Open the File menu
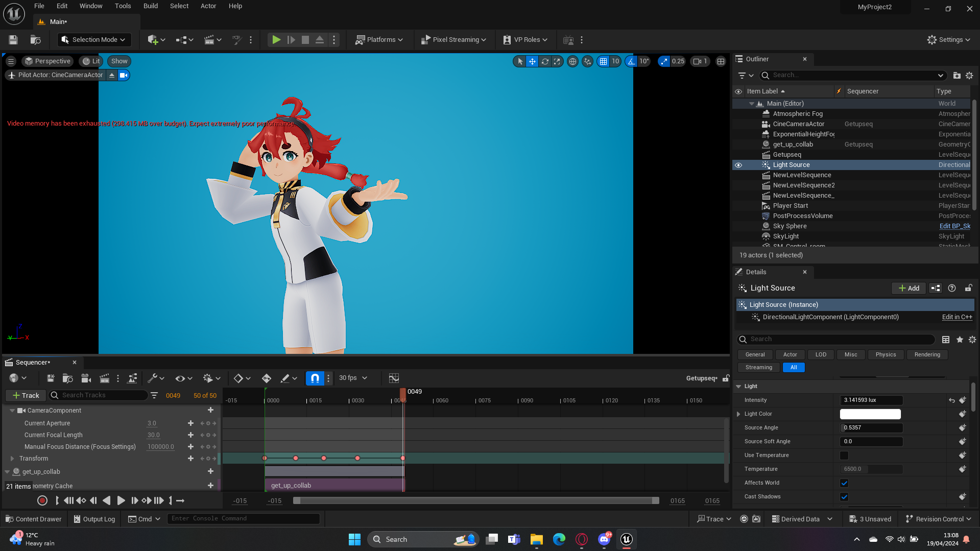 [39, 6]
